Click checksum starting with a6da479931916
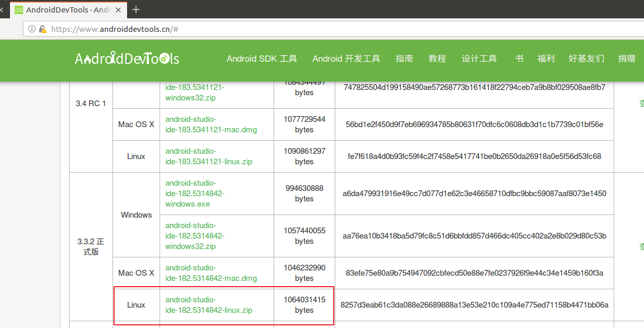Image resolution: width=644 pixels, height=328 pixels. pos(474,194)
